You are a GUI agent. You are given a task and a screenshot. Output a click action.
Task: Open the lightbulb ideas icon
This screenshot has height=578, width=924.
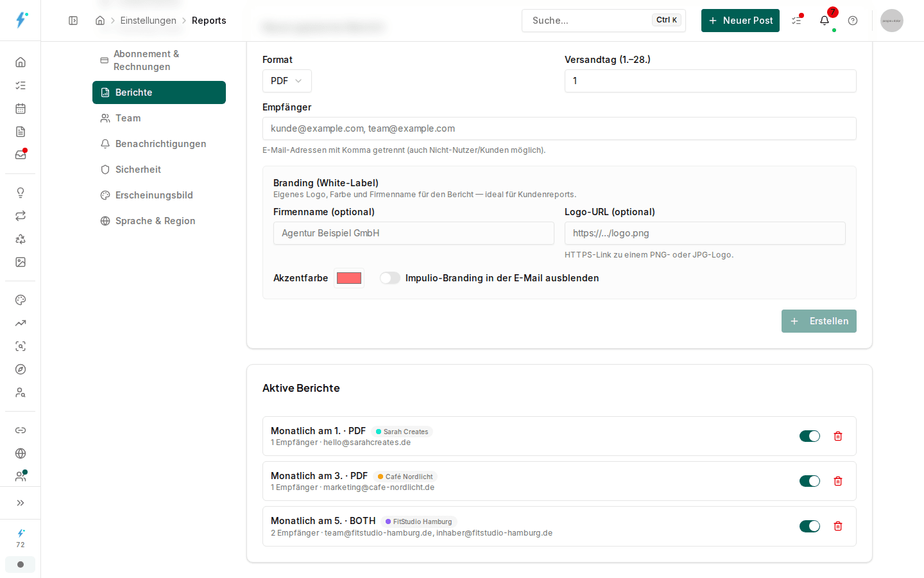(x=21, y=193)
